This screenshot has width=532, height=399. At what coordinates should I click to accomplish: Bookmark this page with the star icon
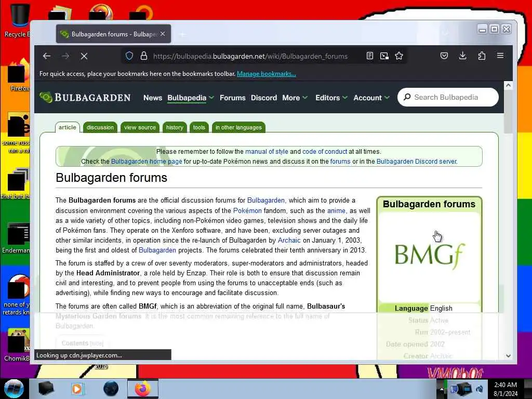(399, 56)
